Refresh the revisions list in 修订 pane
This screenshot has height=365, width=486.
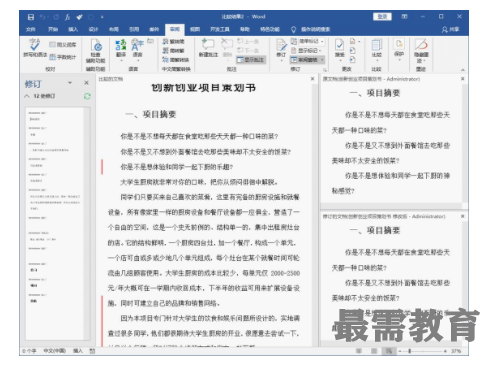[x=87, y=96]
